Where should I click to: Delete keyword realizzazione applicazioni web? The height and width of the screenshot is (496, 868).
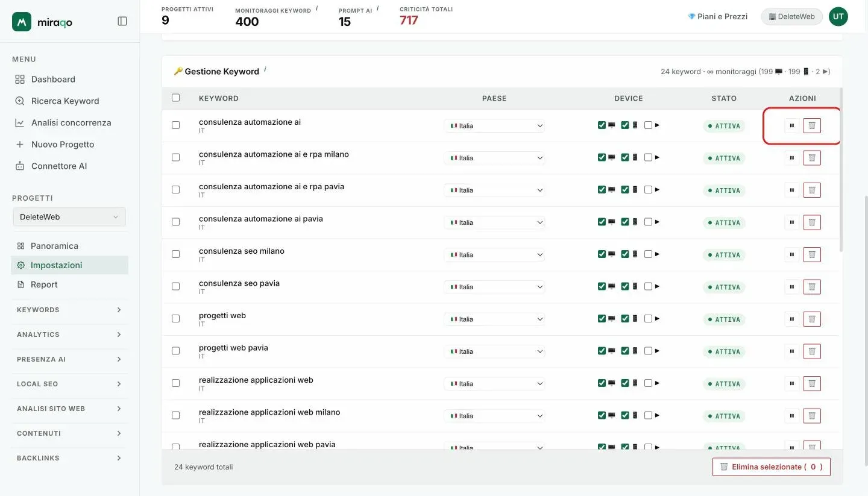(x=812, y=384)
